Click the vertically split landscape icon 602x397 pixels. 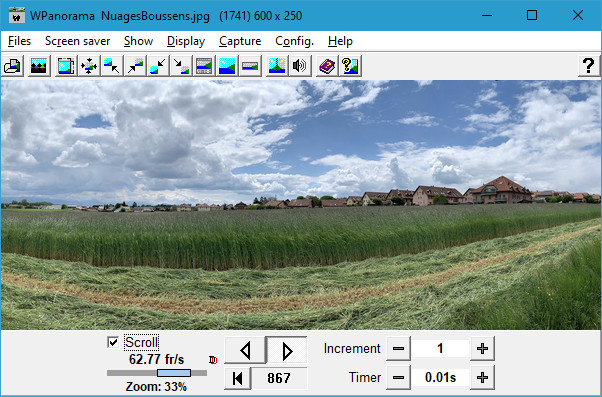(277, 66)
